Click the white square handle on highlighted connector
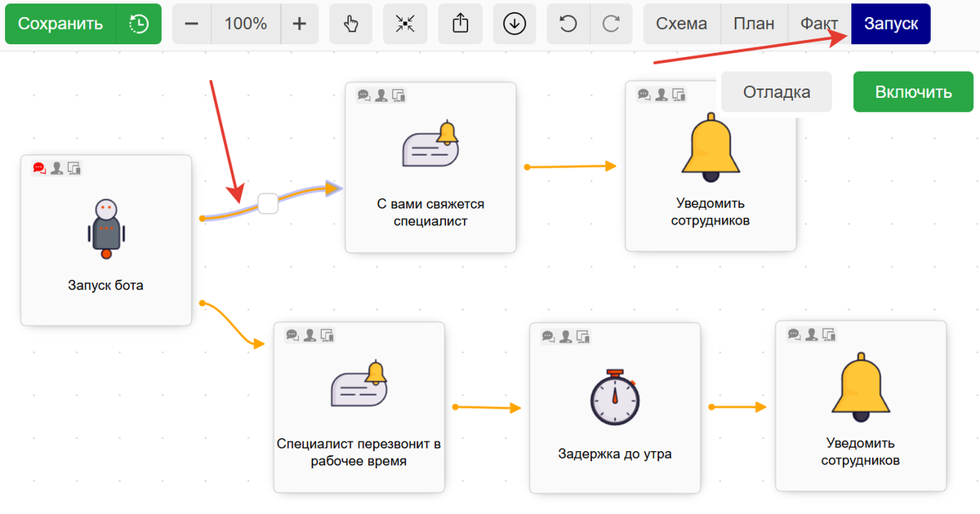This screenshot has width=980, height=514. 267,204
